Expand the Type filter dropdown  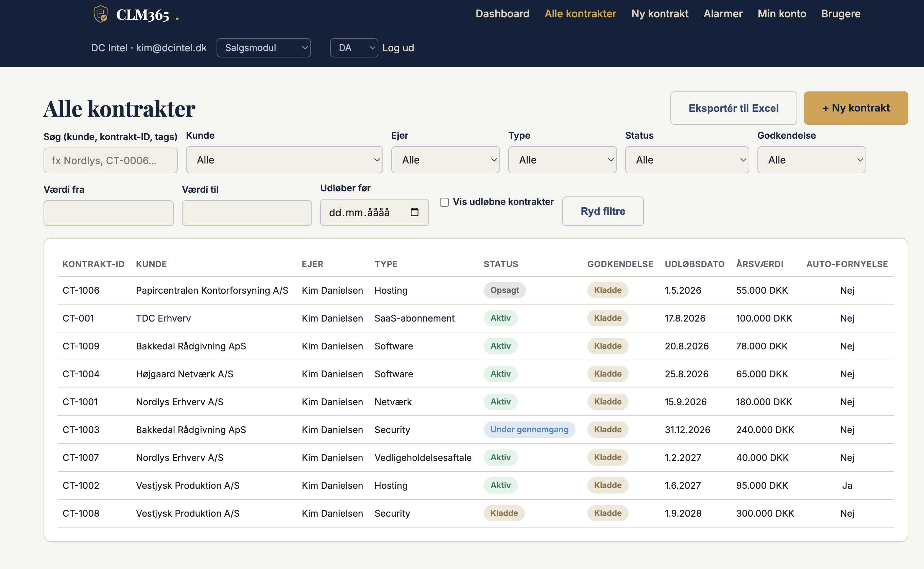(x=562, y=160)
